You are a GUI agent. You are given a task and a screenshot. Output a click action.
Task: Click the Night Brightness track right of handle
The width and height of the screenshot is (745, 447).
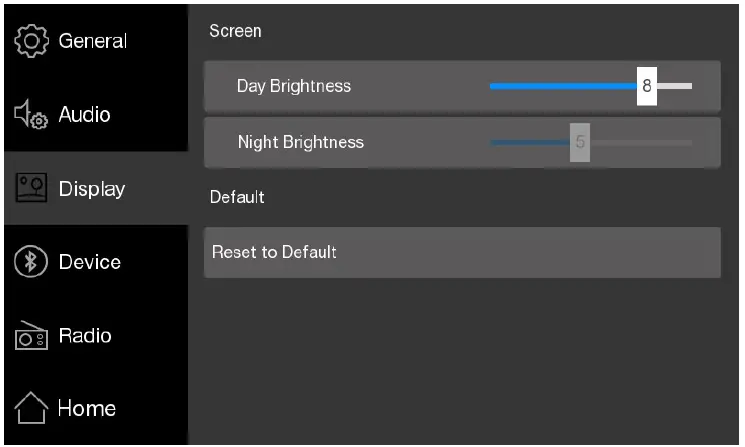click(640, 142)
